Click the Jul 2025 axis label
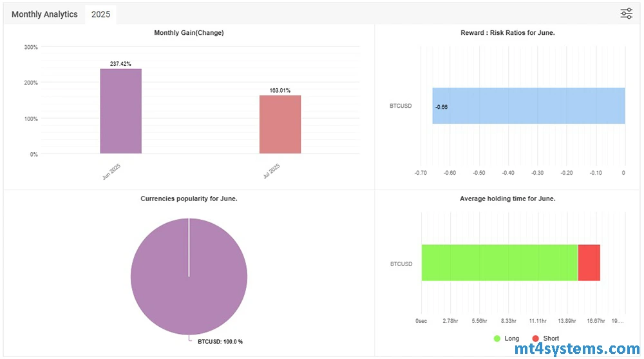This screenshot has height=359, width=644. click(x=272, y=171)
